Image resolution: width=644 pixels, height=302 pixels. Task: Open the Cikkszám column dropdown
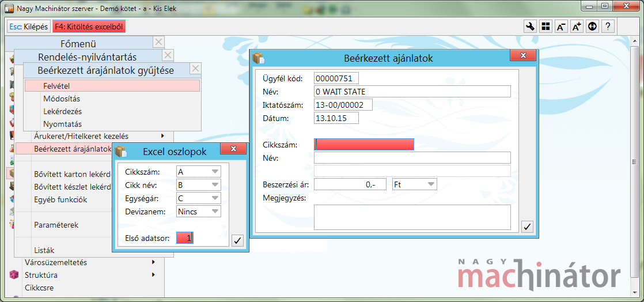(x=215, y=172)
